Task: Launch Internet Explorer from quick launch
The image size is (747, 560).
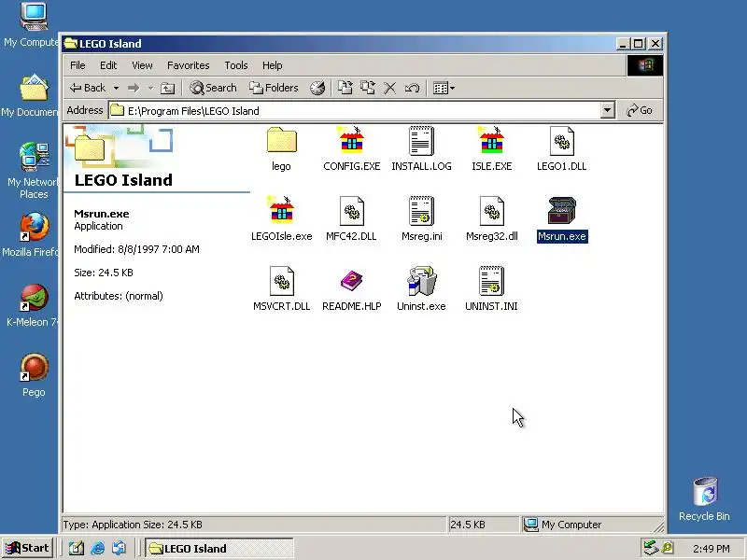Action: 98,548
